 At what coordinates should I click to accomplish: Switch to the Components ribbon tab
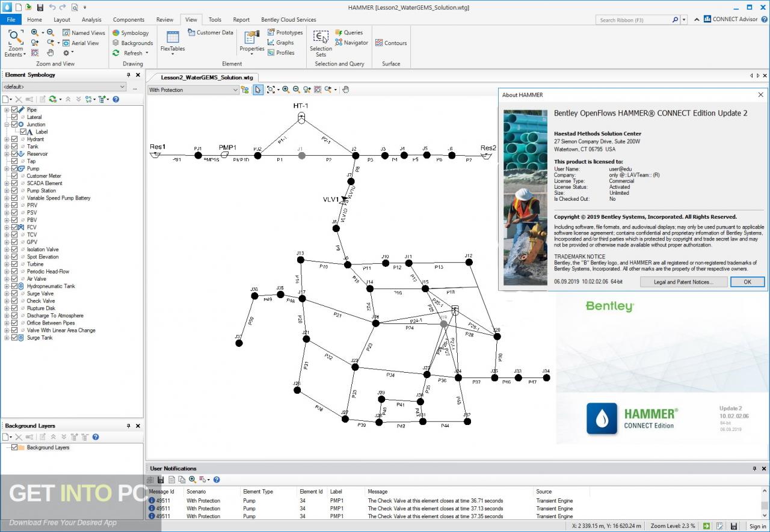(x=129, y=19)
